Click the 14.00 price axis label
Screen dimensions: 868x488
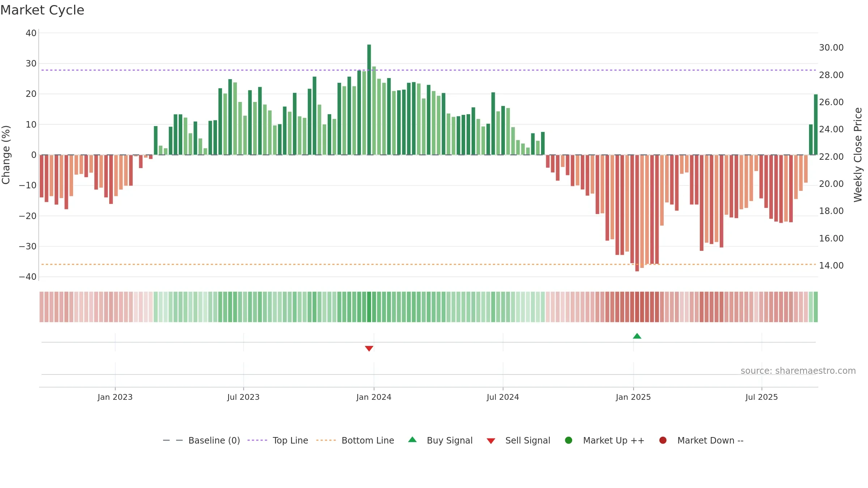[831, 266]
